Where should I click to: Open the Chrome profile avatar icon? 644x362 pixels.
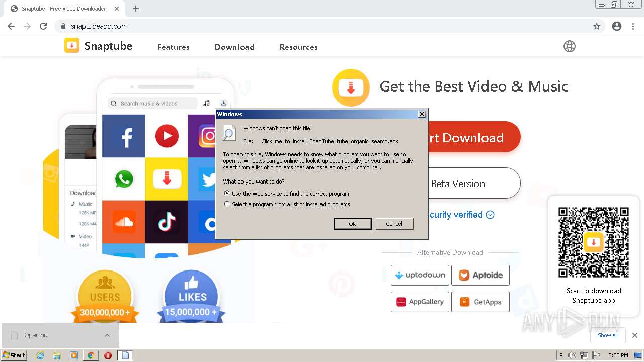point(617,26)
